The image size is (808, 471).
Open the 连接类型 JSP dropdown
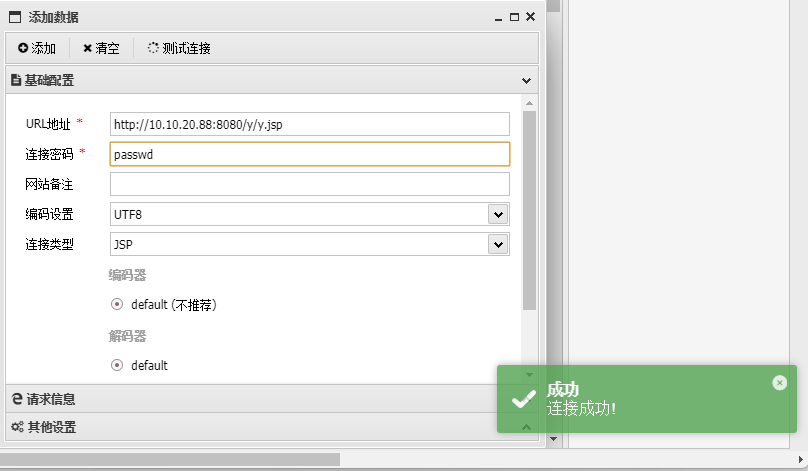point(498,244)
